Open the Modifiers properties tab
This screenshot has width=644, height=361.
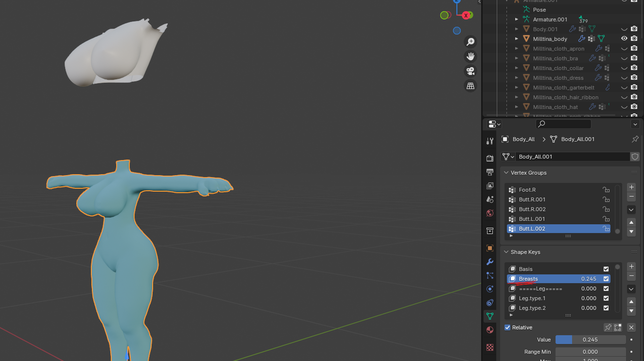click(x=490, y=262)
